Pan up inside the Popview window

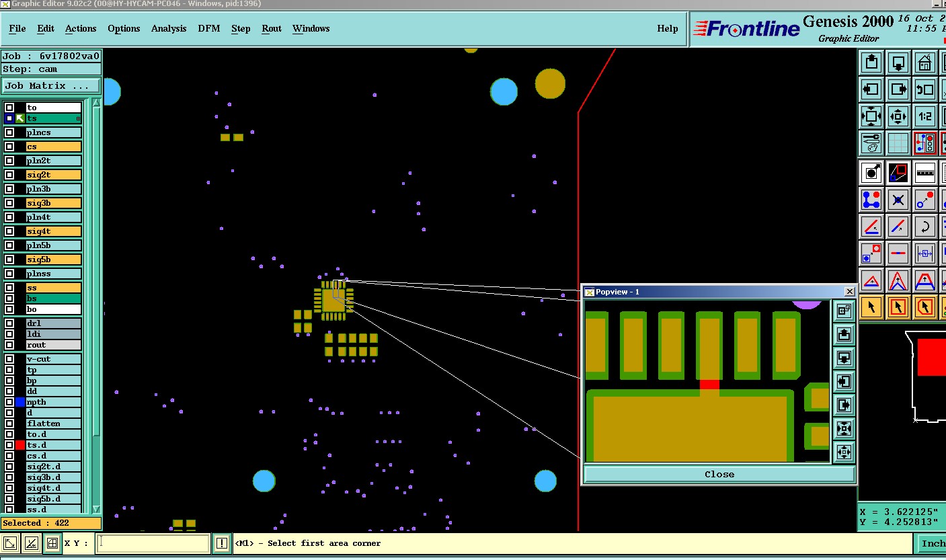click(844, 334)
